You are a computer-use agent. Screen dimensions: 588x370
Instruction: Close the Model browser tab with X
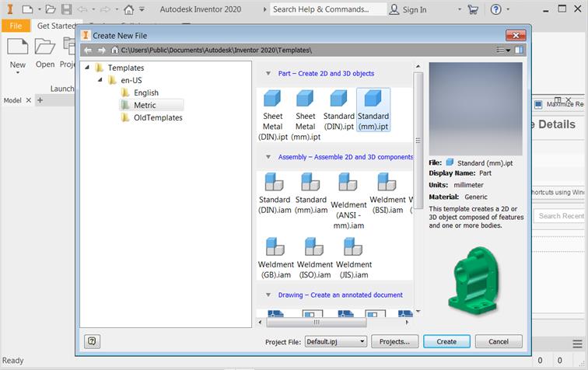pos(29,100)
